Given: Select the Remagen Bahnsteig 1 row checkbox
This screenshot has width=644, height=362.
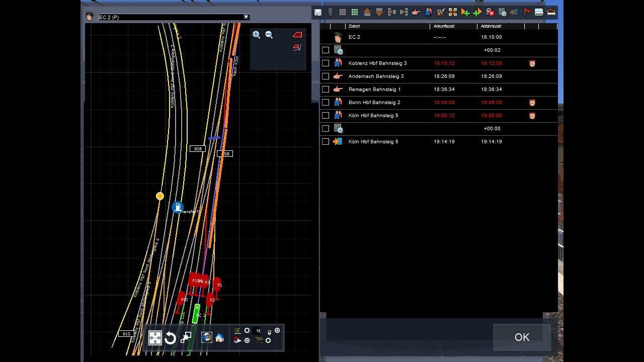Looking at the screenshot, I should click(326, 89).
